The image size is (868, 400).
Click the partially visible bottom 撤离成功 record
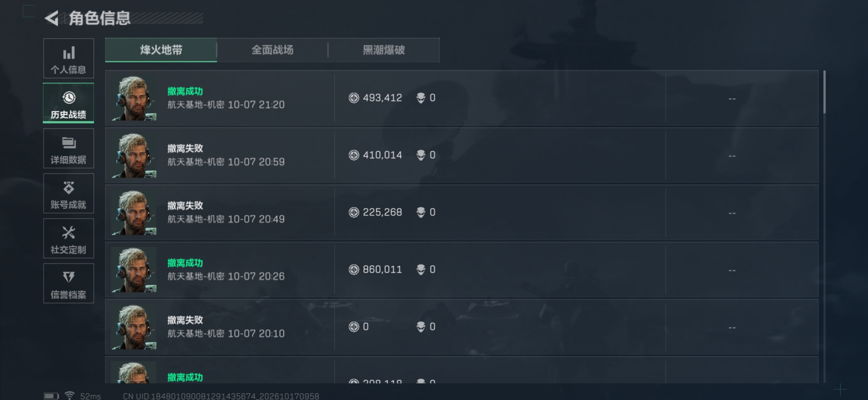point(462,370)
